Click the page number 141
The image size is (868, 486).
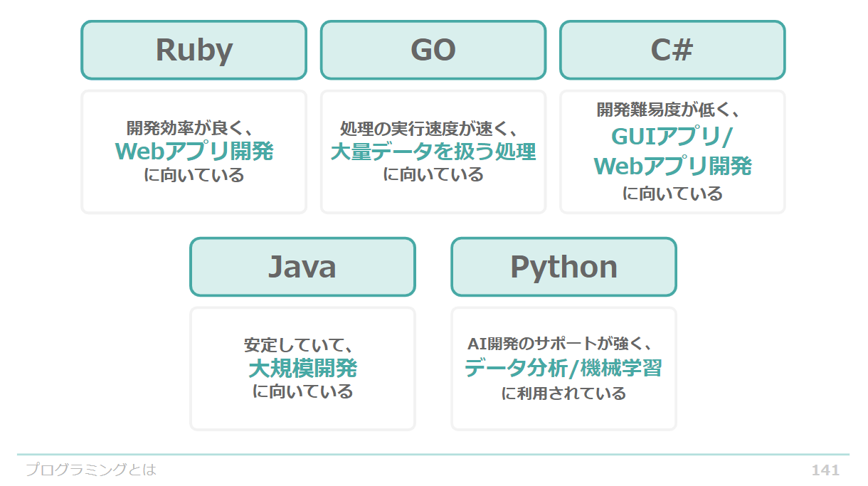coord(825,470)
